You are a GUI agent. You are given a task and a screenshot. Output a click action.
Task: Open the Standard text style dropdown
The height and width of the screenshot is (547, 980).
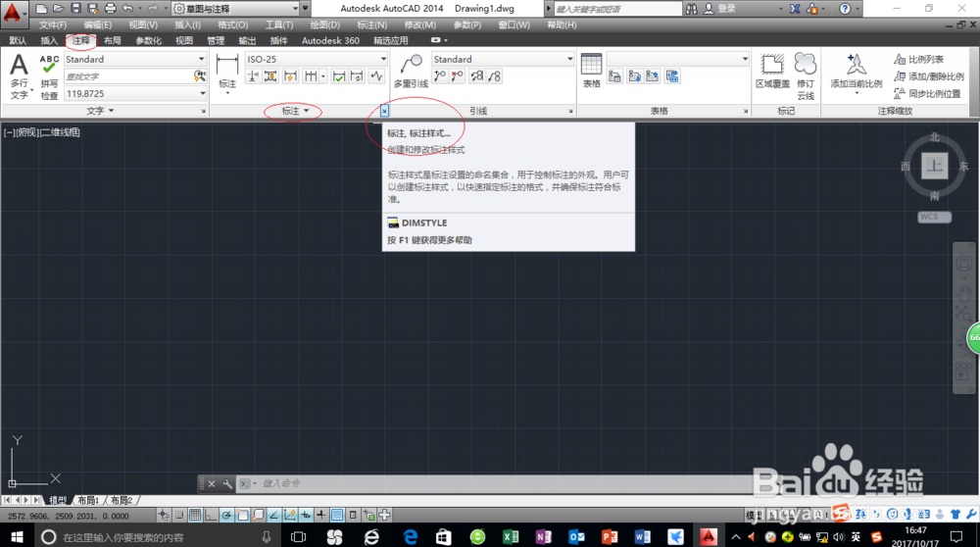pyautogui.click(x=135, y=59)
